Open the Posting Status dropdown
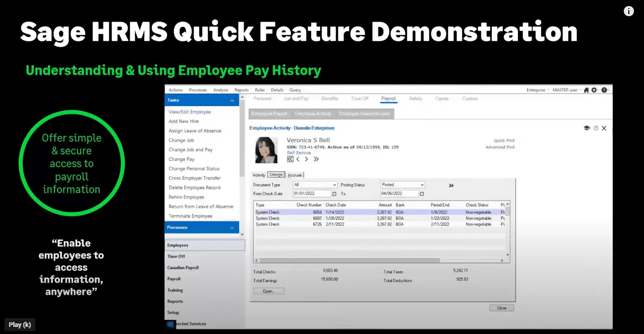The width and height of the screenshot is (644, 334). [422, 185]
